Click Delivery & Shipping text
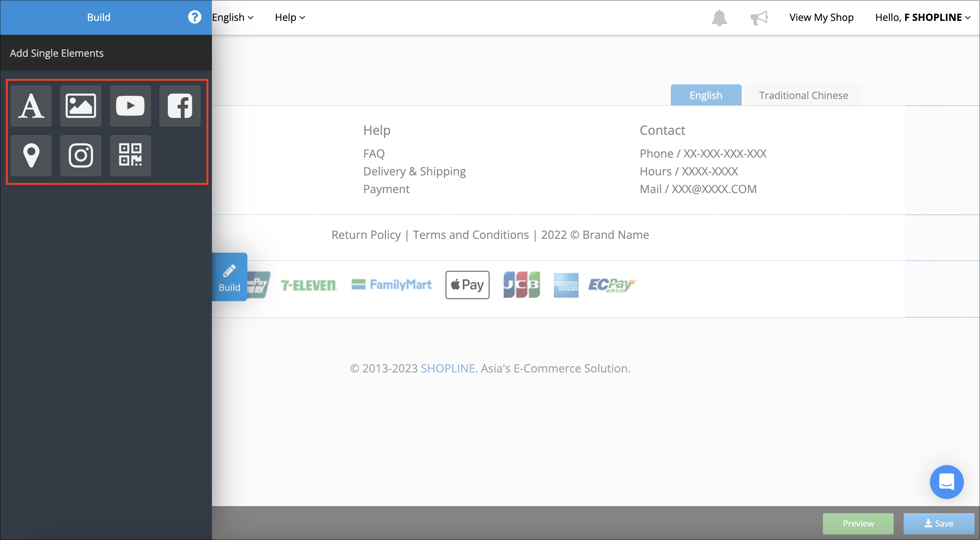The image size is (980, 540). 414,171
